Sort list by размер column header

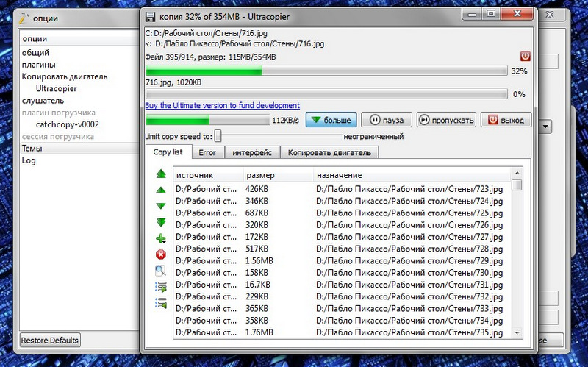pos(279,175)
